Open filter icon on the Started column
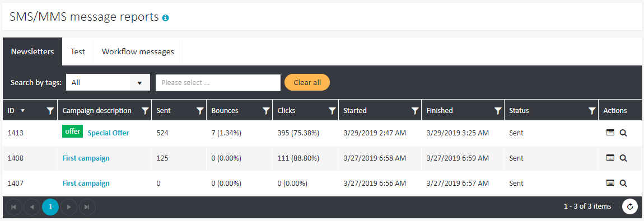The image size is (644, 221). click(x=415, y=111)
